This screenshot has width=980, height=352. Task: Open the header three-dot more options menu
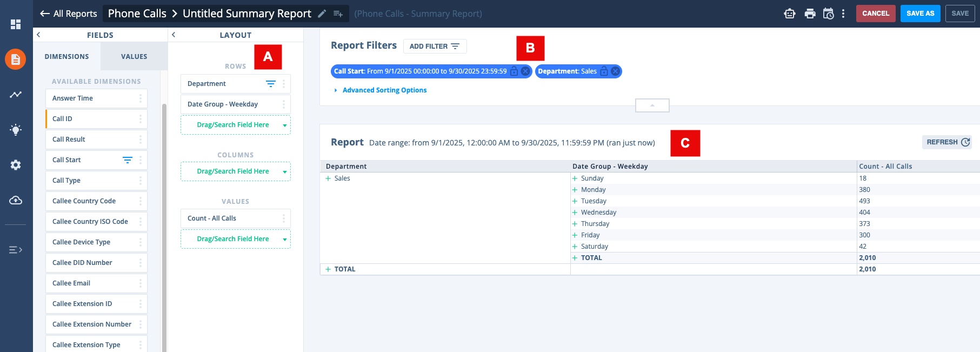(x=843, y=14)
